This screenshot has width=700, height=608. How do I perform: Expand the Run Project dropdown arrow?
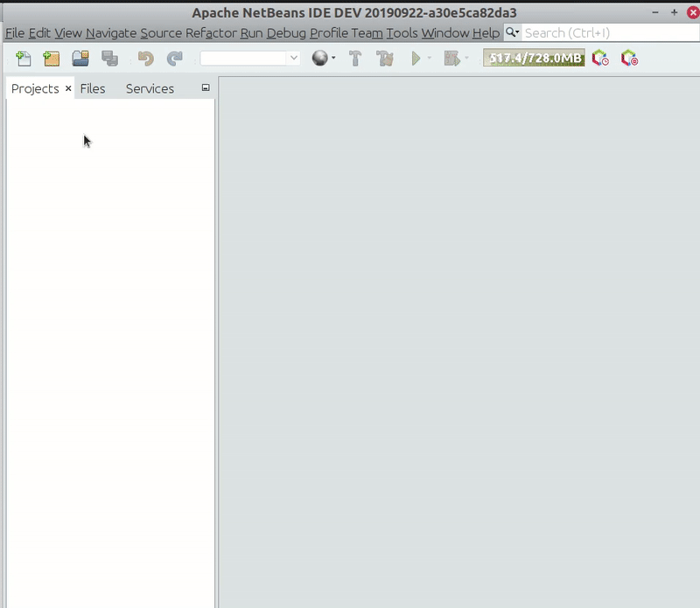coord(430,58)
